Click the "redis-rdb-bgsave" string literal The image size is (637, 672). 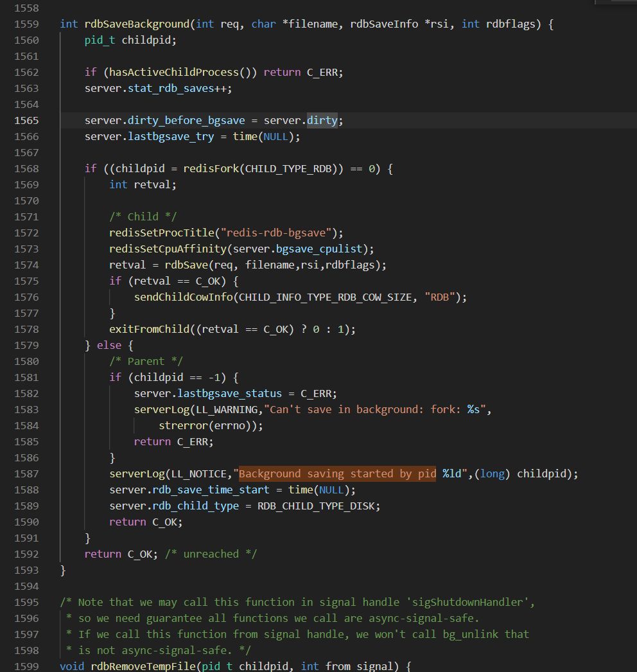[x=276, y=233]
